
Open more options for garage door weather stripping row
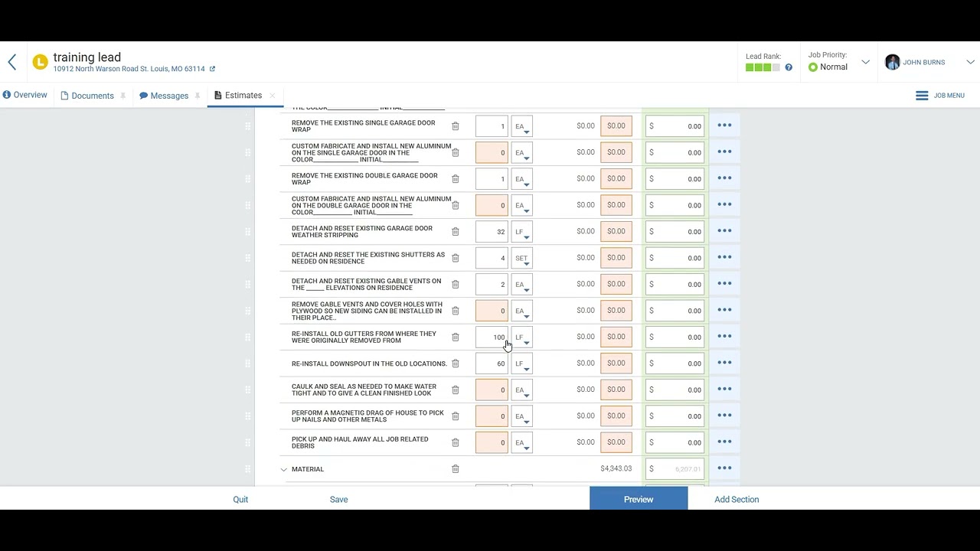[724, 231]
